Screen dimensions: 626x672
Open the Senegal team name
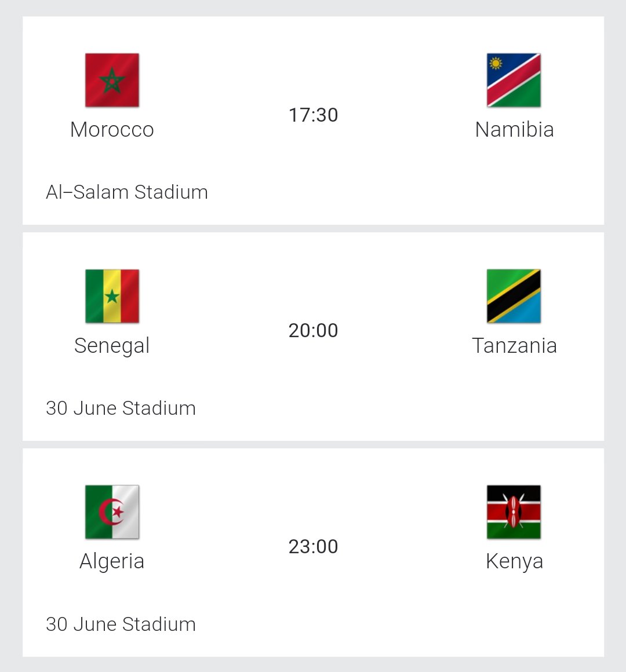[x=112, y=346]
